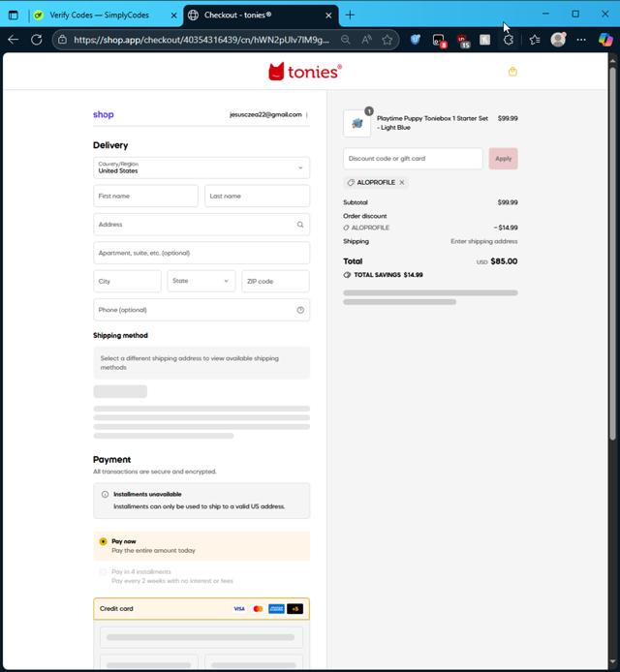
Task: Click the tonies logo
Action: click(x=305, y=71)
